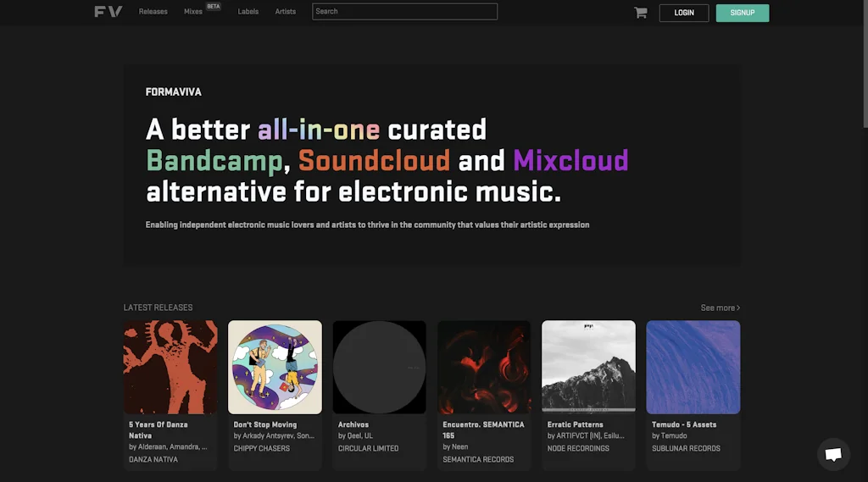View the Encuentro. SEMANTICA 165 cover art

(x=484, y=367)
